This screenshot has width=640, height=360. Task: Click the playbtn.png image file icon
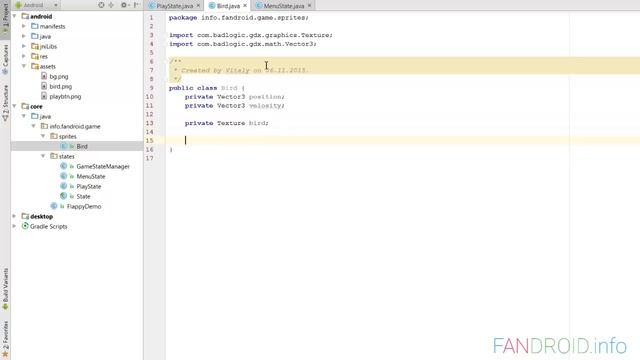point(44,96)
